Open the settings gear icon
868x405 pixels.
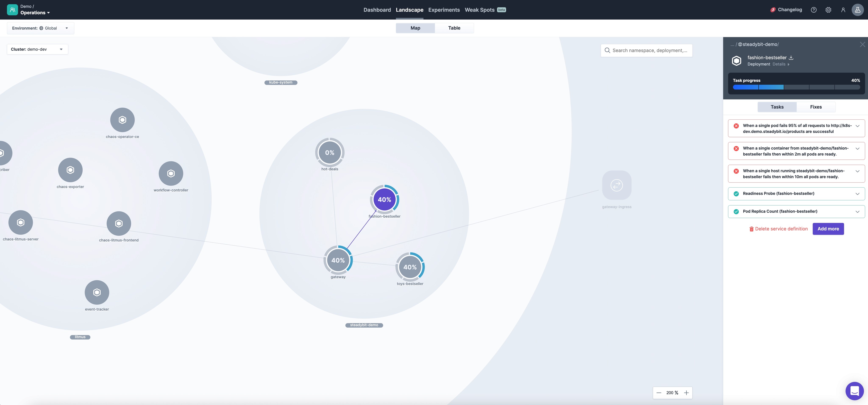[x=828, y=10]
